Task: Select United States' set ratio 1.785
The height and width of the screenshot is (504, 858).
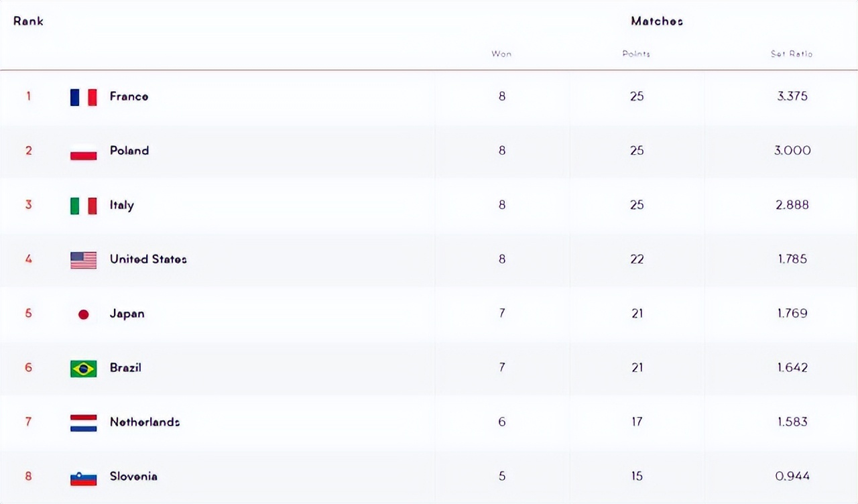Action: [x=792, y=259]
